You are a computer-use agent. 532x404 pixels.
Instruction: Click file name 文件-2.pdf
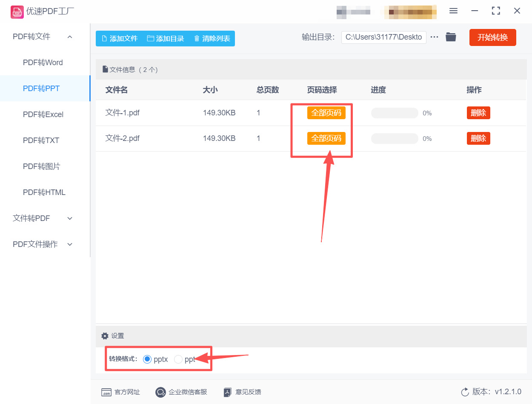[x=123, y=138]
